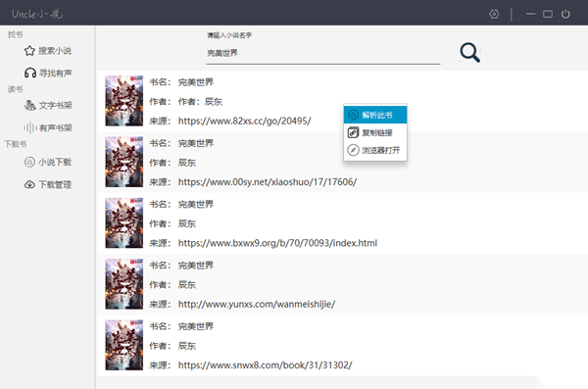The height and width of the screenshot is (389, 588).
Task: Go to 有声书架 section
Action: tap(48, 128)
